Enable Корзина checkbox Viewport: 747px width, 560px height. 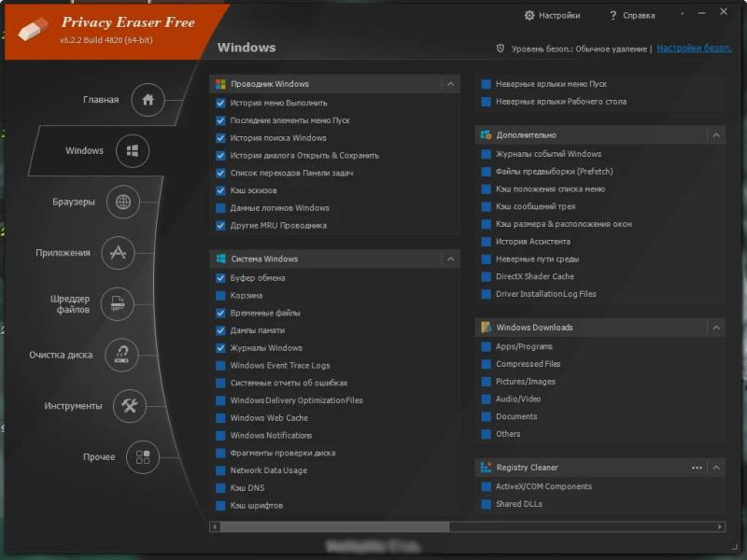pos(220,296)
